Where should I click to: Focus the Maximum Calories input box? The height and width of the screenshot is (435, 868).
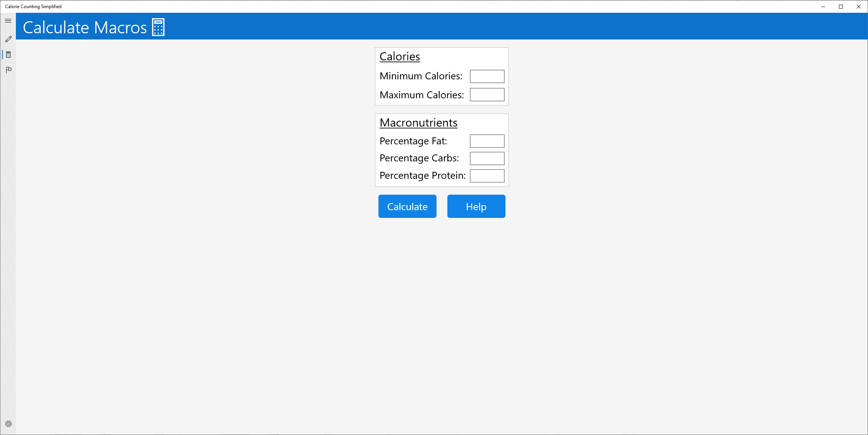point(487,95)
